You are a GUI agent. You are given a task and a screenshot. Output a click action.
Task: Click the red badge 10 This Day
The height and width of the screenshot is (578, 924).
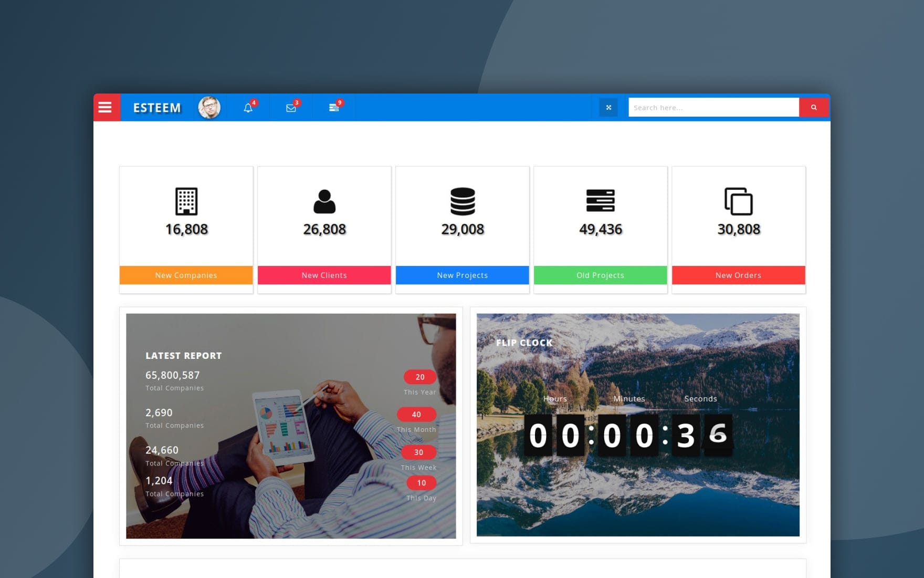pyautogui.click(x=422, y=482)
